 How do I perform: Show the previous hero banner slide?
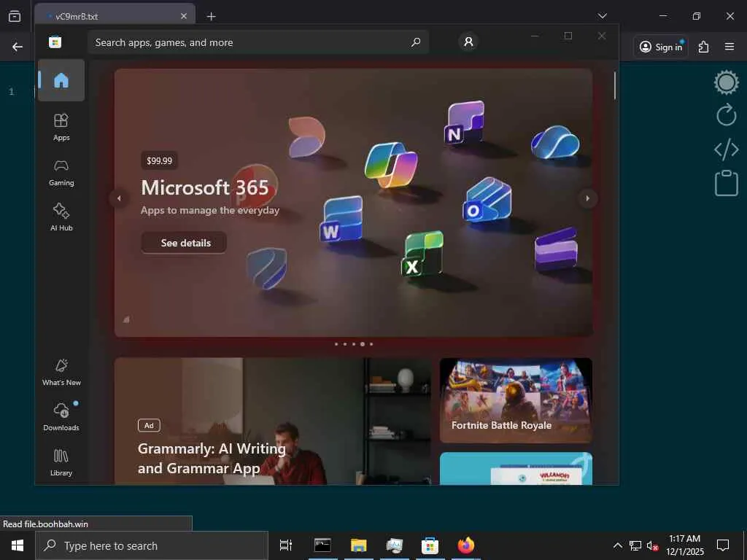tap(119, 198)
